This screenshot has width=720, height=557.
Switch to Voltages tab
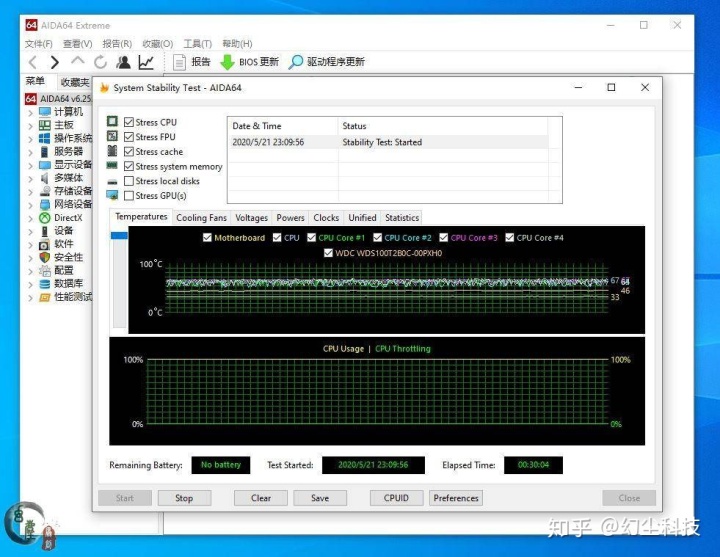(251, 218)
